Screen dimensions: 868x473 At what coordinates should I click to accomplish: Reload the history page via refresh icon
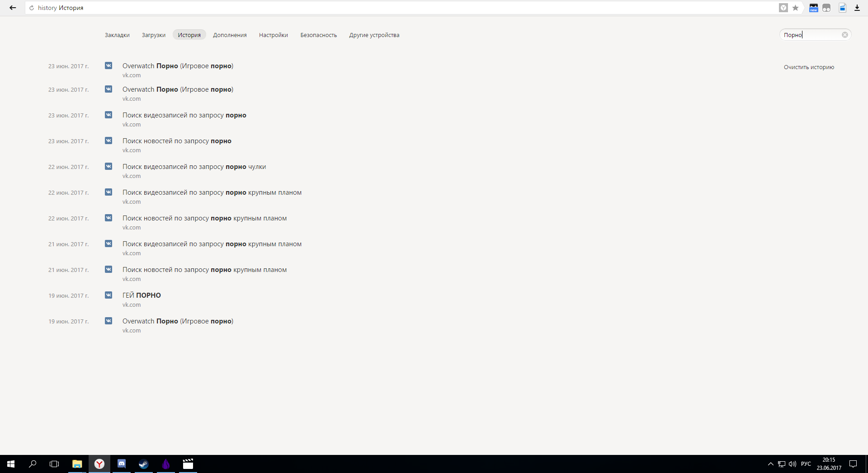[32, 8]
